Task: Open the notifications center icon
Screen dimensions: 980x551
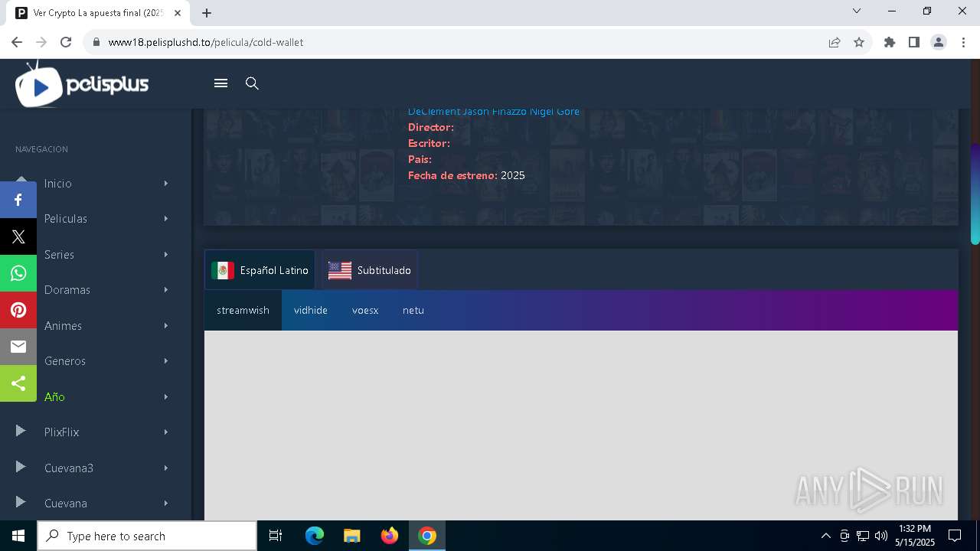Action: (x=955, y=536)
